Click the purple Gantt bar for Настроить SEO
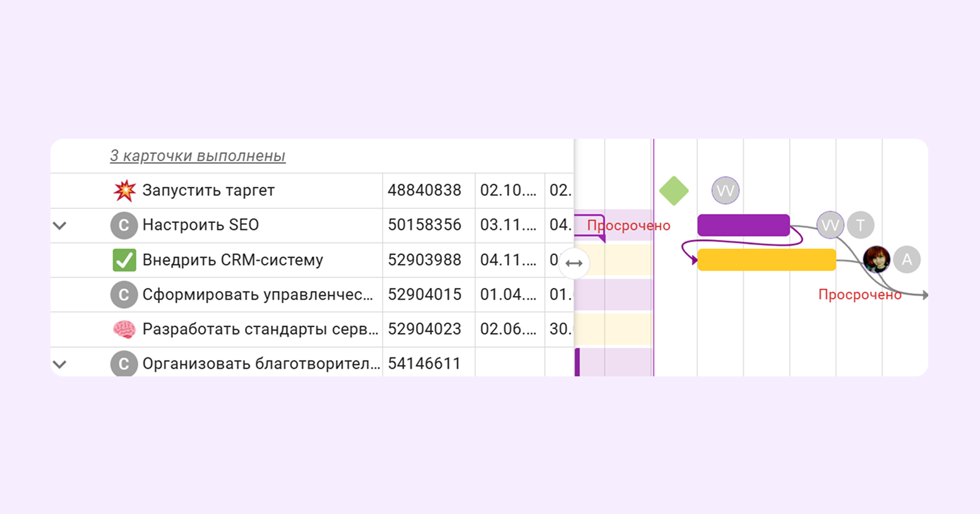This screenshot has height=514, width=980. coord(743,225)
